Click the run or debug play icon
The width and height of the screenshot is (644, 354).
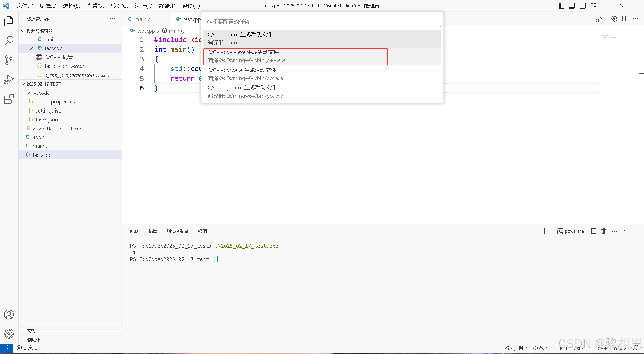click(x=599, y=19)
